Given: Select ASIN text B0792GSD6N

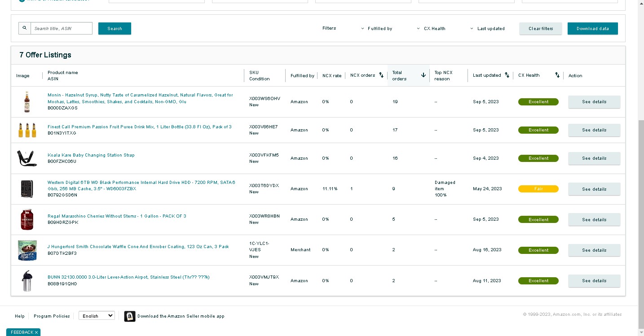Looking at the screenshot, I should pos(62,195).
